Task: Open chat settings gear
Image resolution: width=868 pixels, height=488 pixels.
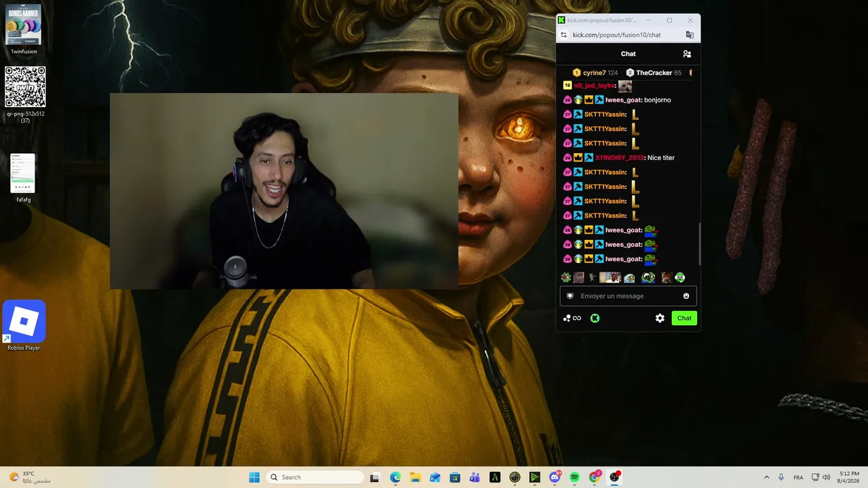Action: 660,318
